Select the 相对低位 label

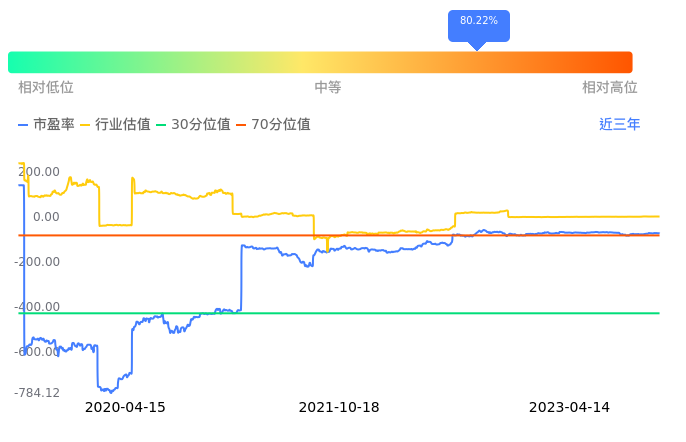(46, 88)
